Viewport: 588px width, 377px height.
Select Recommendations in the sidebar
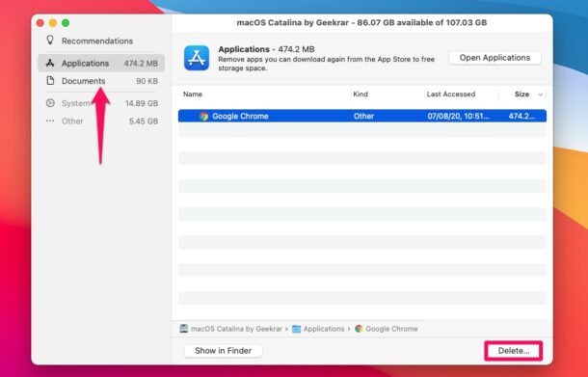click(101, 40)
